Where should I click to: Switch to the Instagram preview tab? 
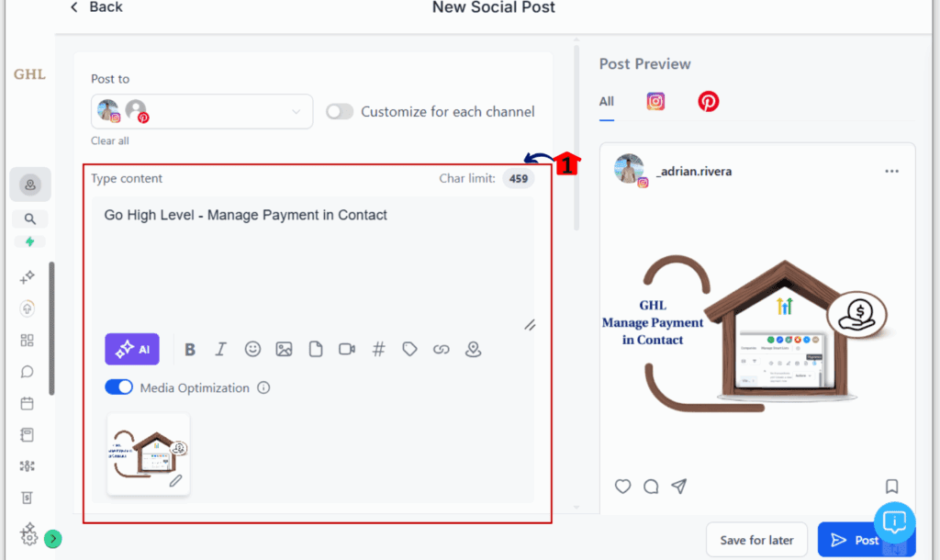click(655, 101)
